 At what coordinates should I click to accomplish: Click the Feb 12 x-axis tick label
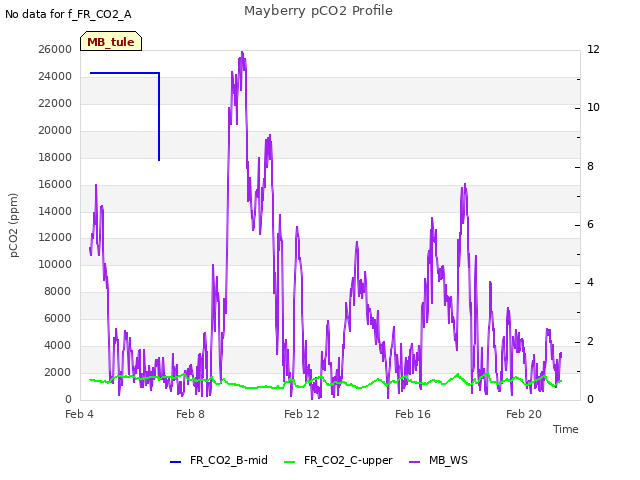302,414
